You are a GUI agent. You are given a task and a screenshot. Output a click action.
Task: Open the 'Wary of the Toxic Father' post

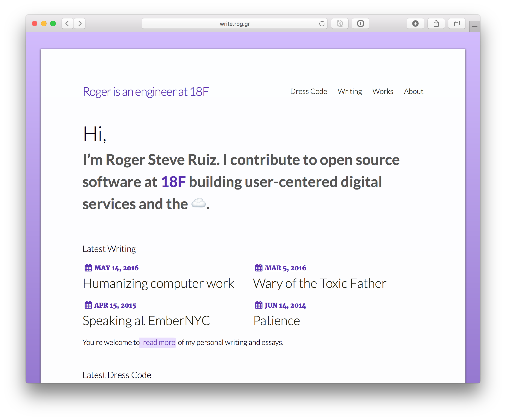[x=320, y=283]
